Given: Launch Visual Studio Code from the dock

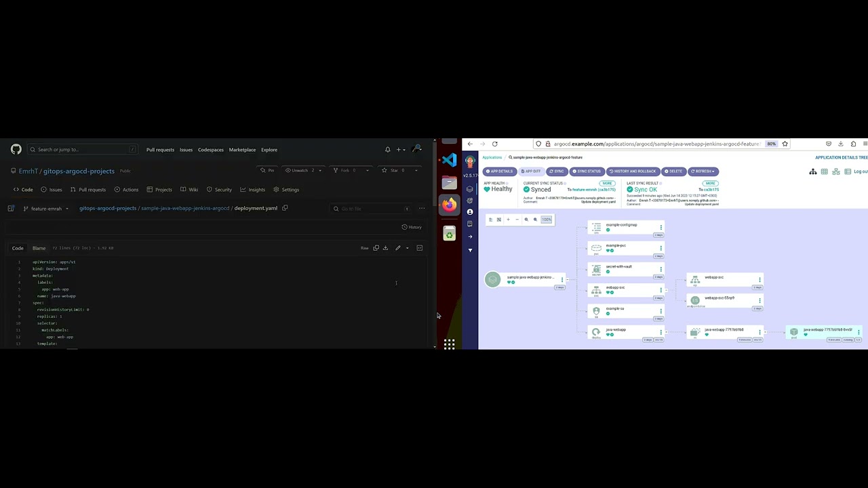Looking at the screenshot, I should (449, 160).
